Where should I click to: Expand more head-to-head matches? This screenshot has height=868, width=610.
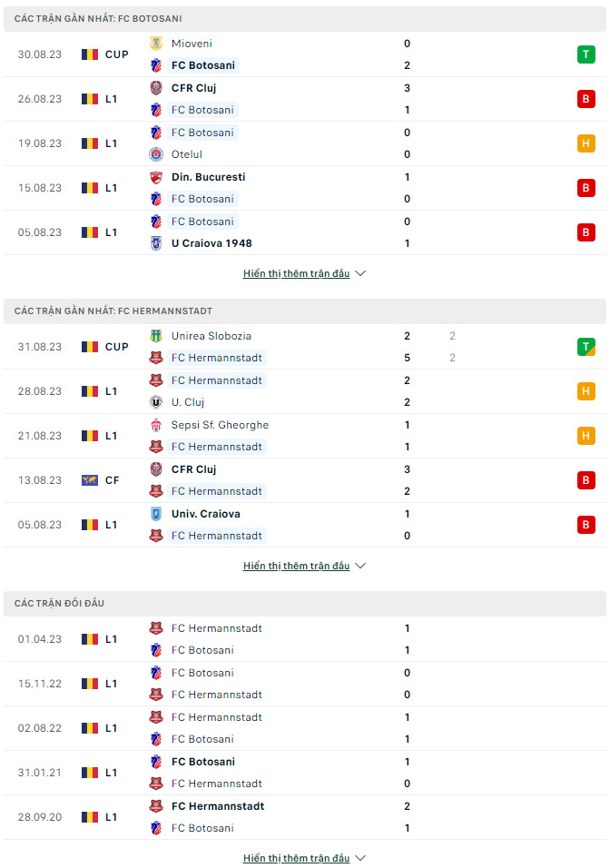coord(304,858)
